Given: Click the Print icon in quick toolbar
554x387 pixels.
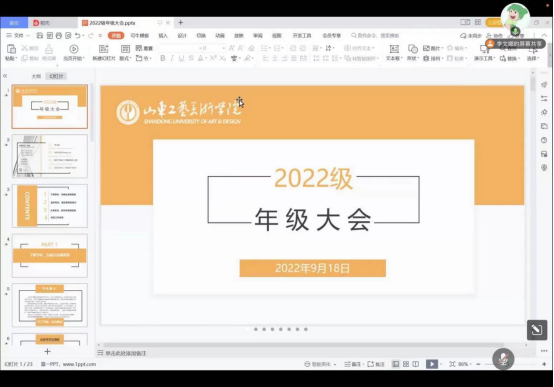Looking at the screenshot, I should [x=59, y=35].
